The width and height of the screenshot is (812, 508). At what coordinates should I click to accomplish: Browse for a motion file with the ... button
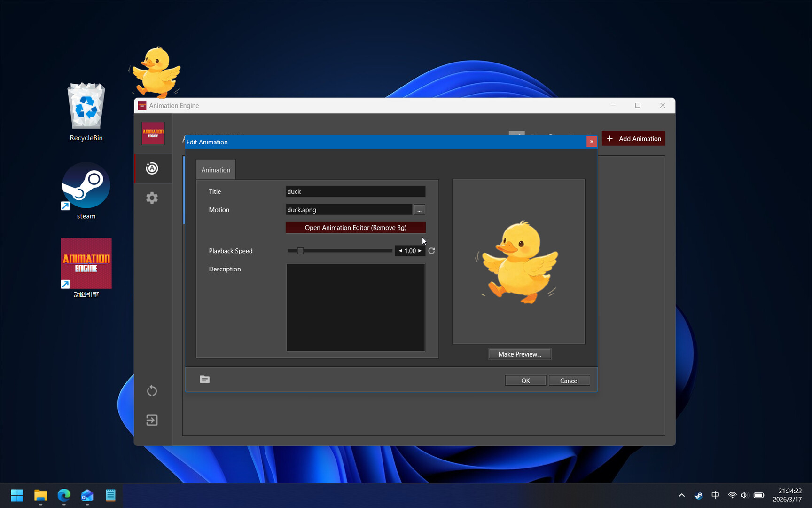[x=419, y=209]
